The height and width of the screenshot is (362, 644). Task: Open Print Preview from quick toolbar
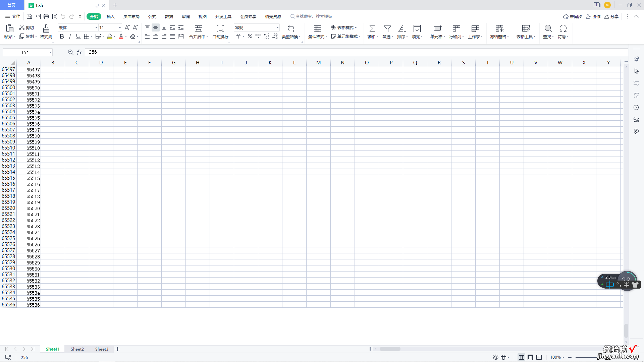pyautogui.click(x=55, y=16)
